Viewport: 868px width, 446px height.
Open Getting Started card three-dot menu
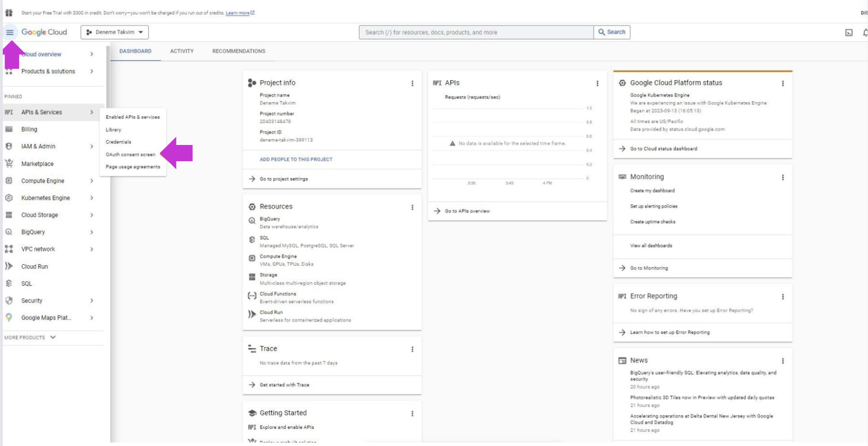(x=412, y=413)
